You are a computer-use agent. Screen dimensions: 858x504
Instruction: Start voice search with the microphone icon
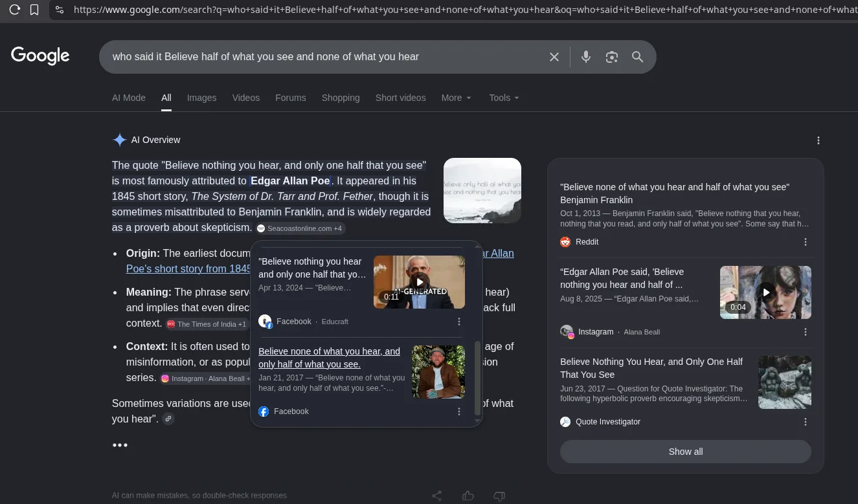click(x=586, y=57)
